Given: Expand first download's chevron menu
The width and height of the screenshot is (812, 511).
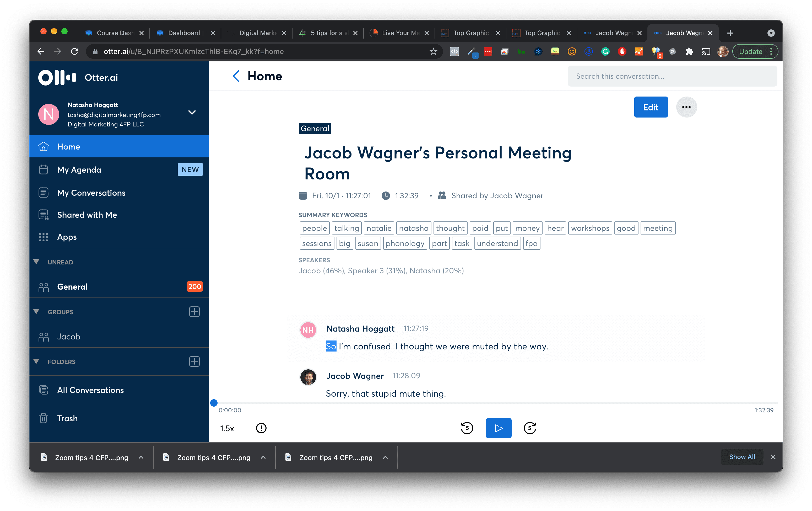Looking at the screenshot, I should coord(141,457).
